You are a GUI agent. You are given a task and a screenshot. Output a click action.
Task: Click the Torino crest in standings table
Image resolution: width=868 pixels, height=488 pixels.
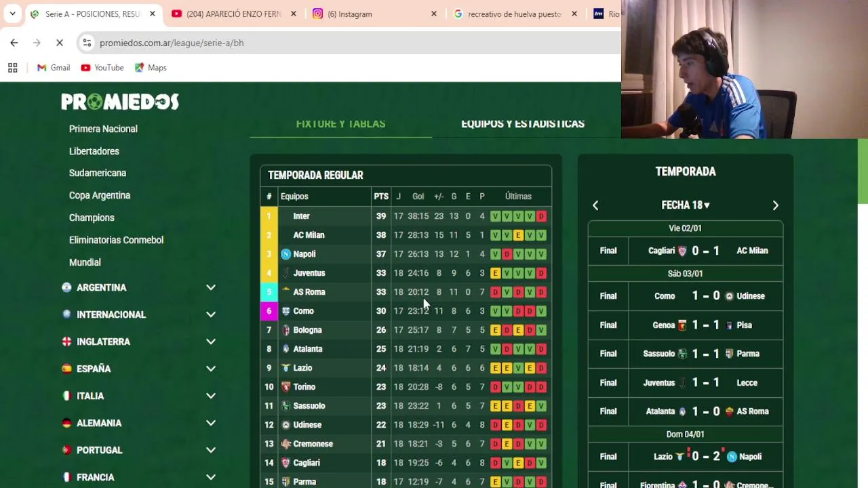click(x=286, y=387)
